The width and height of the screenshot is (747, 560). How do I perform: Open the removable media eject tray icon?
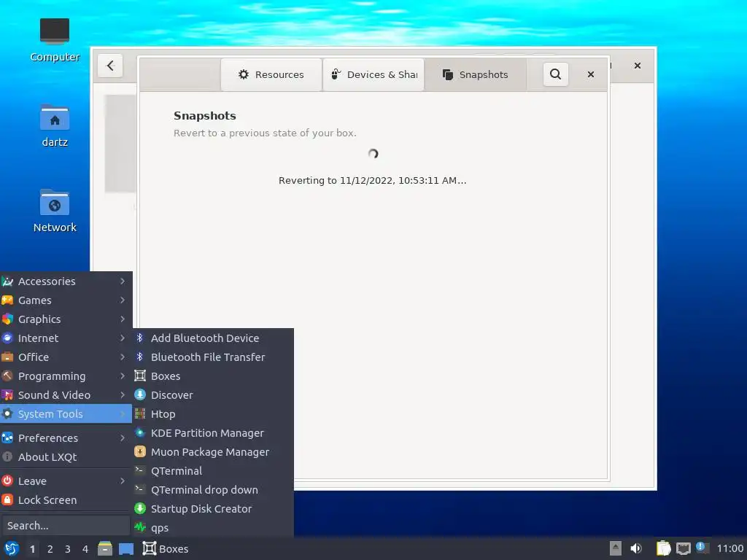pyautogui.click(x=616, y=548)
